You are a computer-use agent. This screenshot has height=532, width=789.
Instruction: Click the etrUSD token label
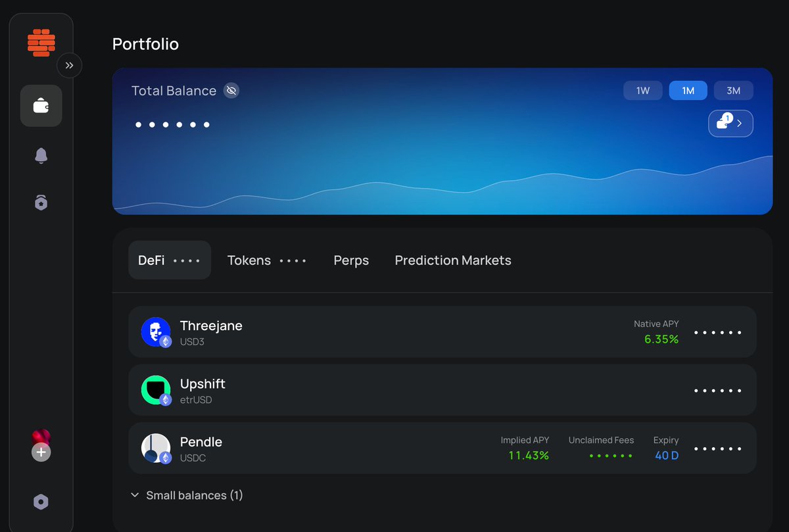tap(196, 400)
